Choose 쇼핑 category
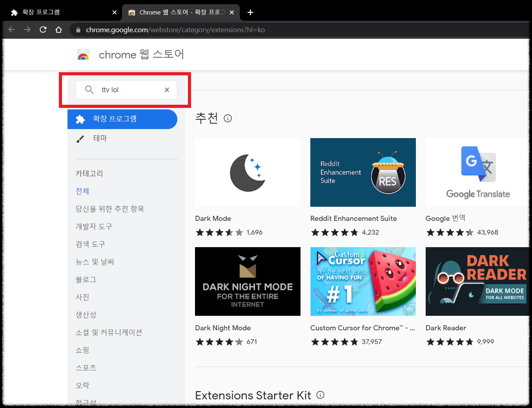This screenshot has width=532, height=408. [82, 350]
